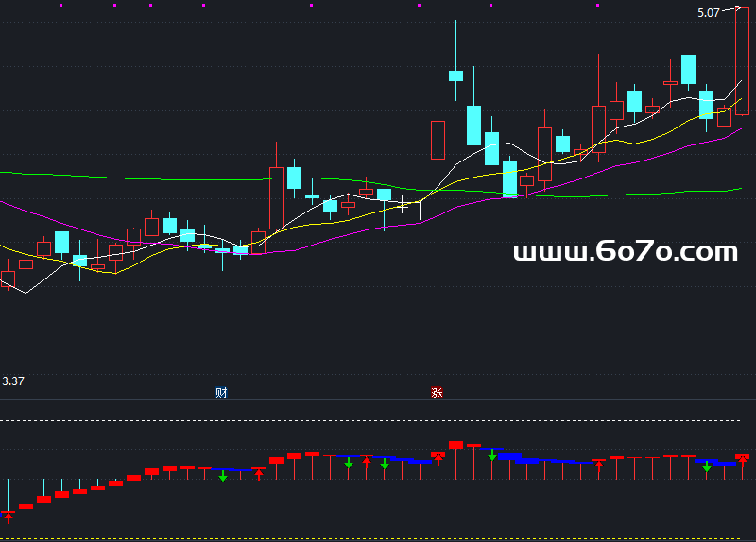The width and height of the screenshot is (756, 542).
Task: Click the tall last red candlestick
Action: (x=742, y=61)
